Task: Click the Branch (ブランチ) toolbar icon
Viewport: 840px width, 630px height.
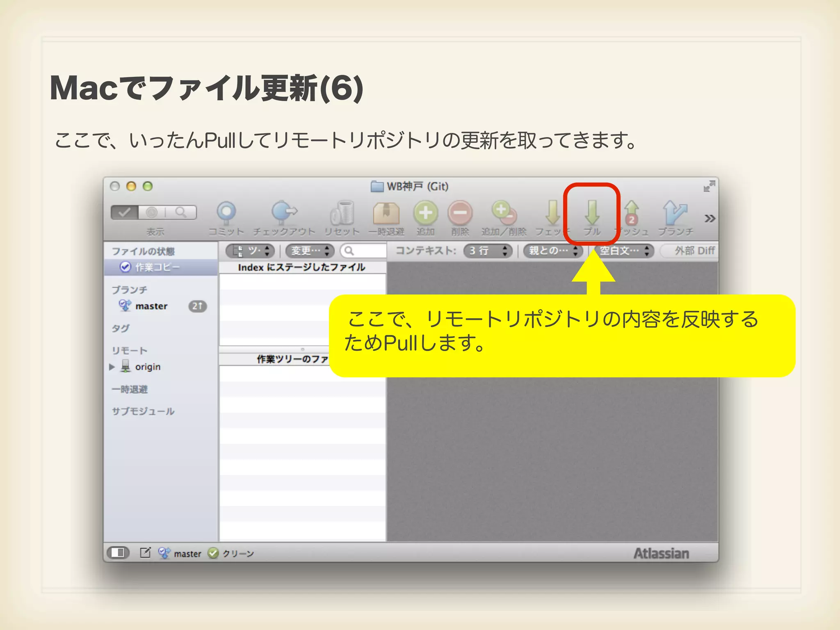Action: pyautogui.click(x=675, y=213)
